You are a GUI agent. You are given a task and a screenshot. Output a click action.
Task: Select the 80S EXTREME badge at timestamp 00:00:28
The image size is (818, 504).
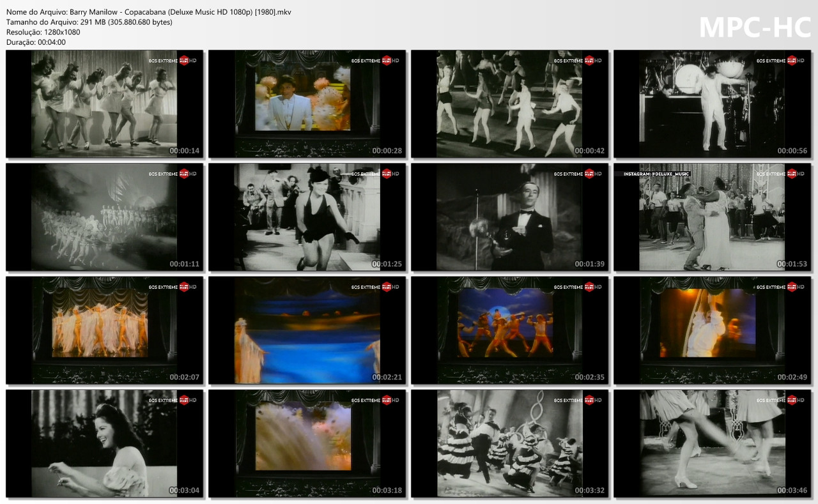pos(367,61)
